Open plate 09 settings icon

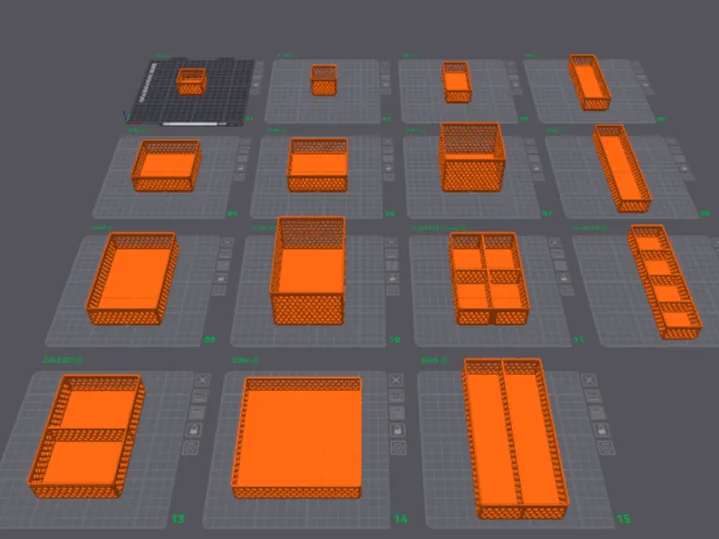[219, 290]
